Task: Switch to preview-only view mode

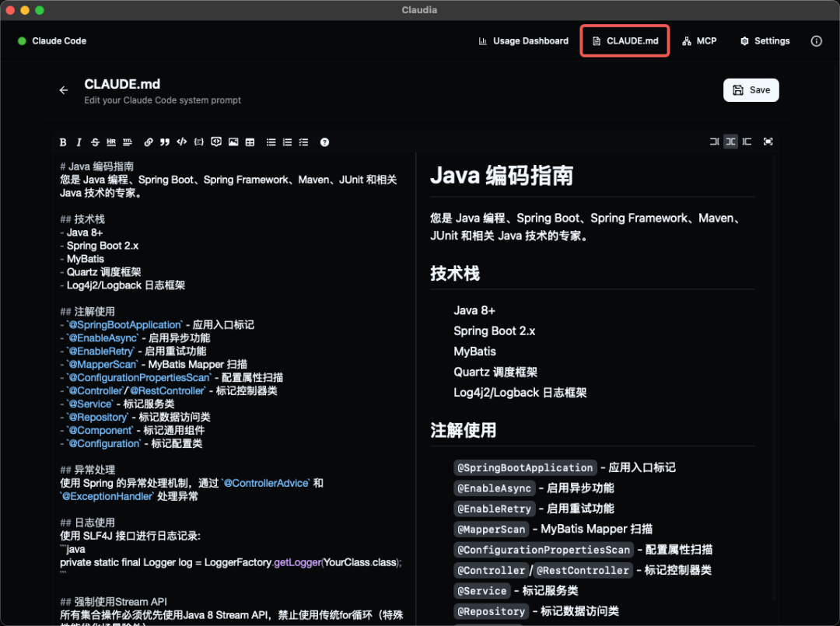Action: (x=747, y=142)
